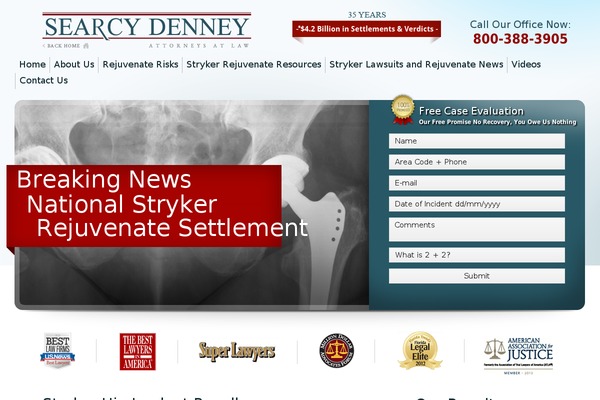This screenshot has height=400, width=600.
Task: Open Stryker Rejuvenate Resources
Action: (x=254, y=64)
